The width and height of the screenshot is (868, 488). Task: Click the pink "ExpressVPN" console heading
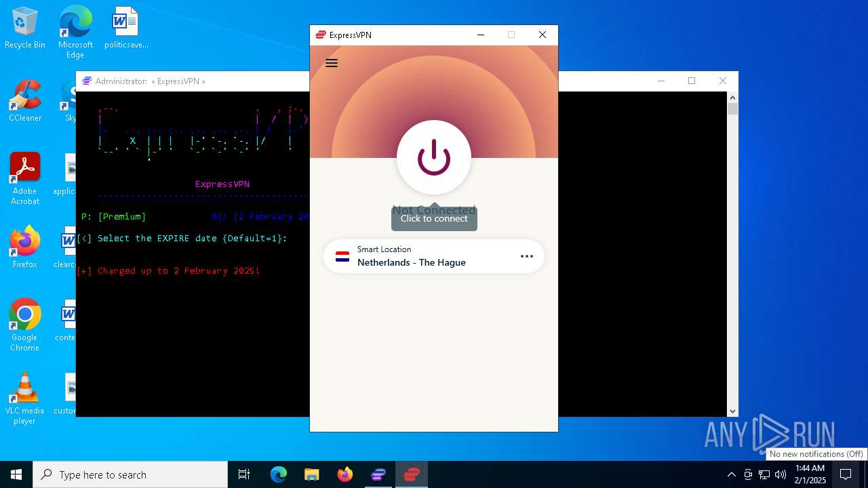222,184
